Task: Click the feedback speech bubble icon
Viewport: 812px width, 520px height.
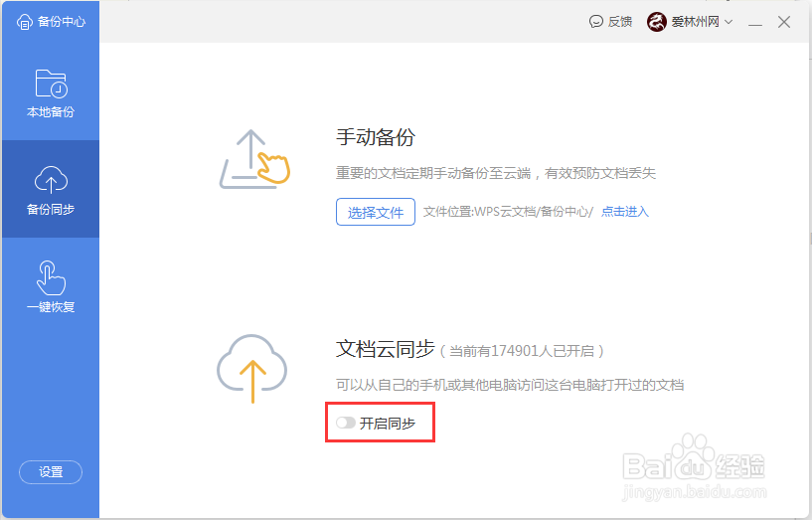Action: (596, 21)
